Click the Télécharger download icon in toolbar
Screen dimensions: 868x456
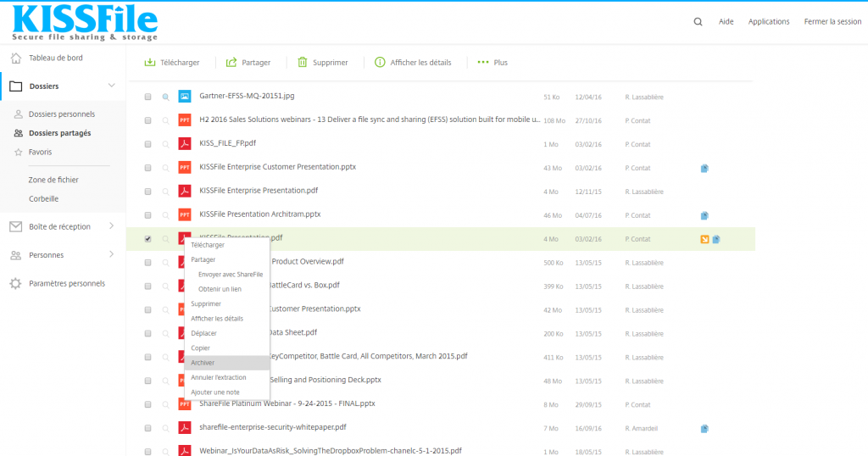tap(150, 63)
